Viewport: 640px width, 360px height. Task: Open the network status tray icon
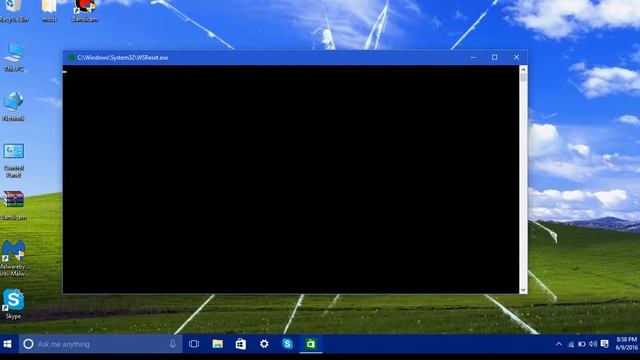pos(571,344)
